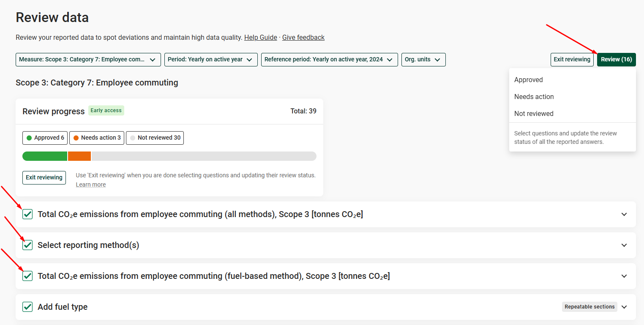The width and height of the screenshot is (644, 325).
Task: Deselect the Add fuel type checkbox
Action: (x=27, y=307)
